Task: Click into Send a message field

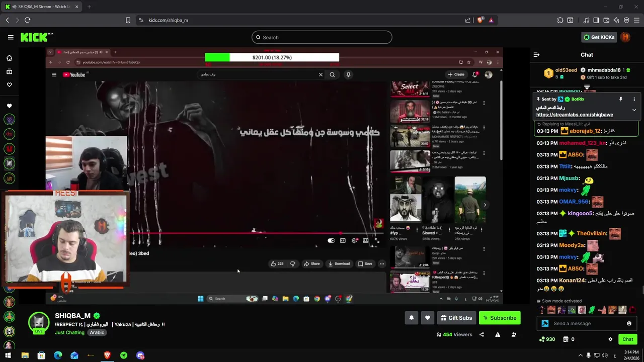Action: [588, 323]
